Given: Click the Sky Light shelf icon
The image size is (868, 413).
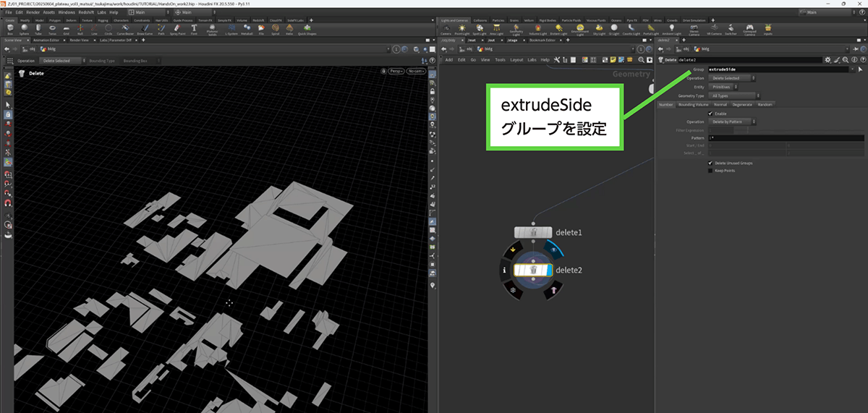Looking at the screenshot, I should click(x=597, y=29).
